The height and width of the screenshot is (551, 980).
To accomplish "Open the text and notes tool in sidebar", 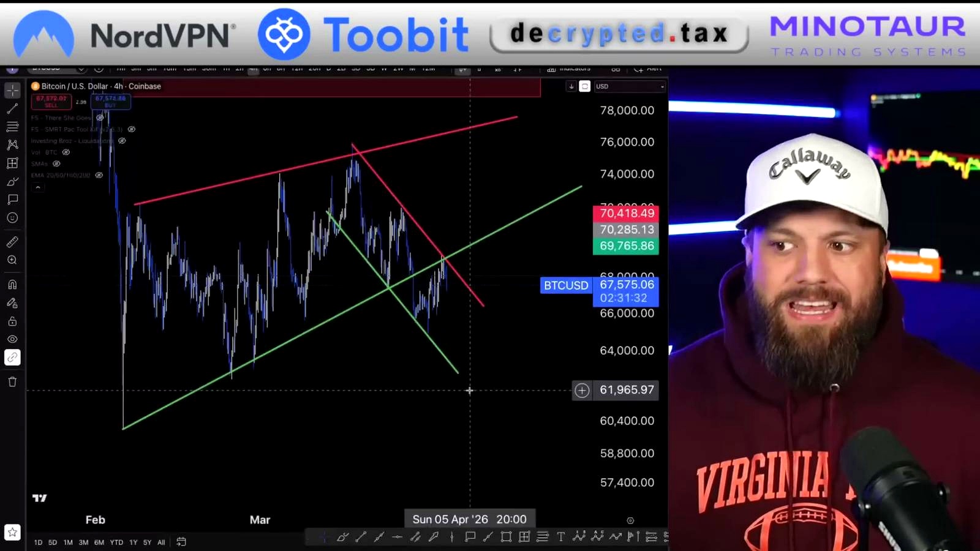I will pos(12,200).
